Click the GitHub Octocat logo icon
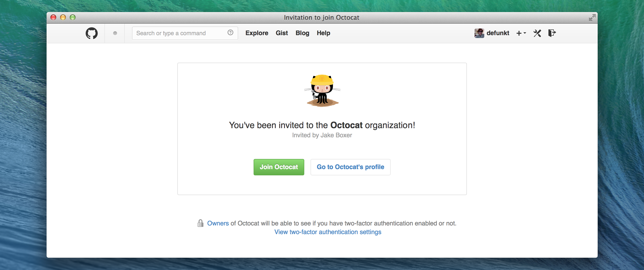644x270 pixels. pos(91,33)
